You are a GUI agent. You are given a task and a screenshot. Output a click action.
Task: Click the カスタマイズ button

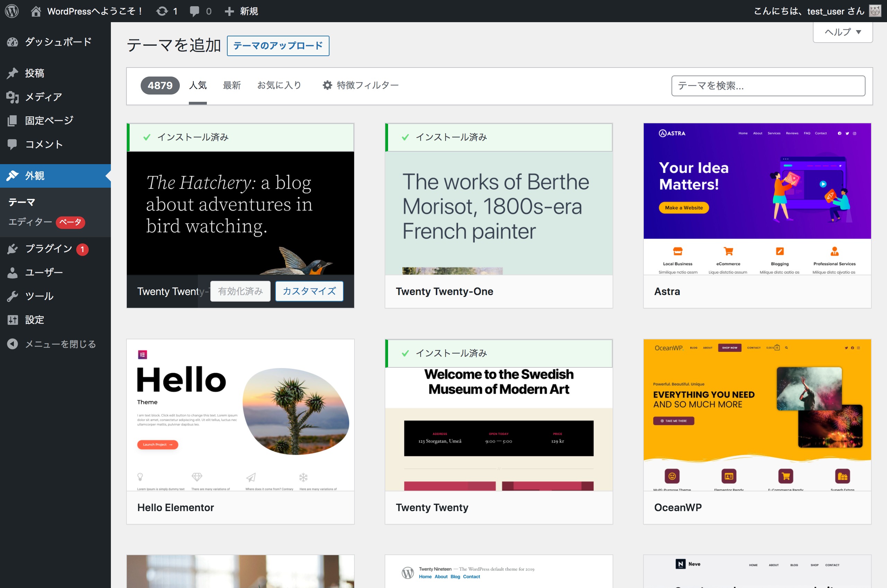(x=309, y=291)
